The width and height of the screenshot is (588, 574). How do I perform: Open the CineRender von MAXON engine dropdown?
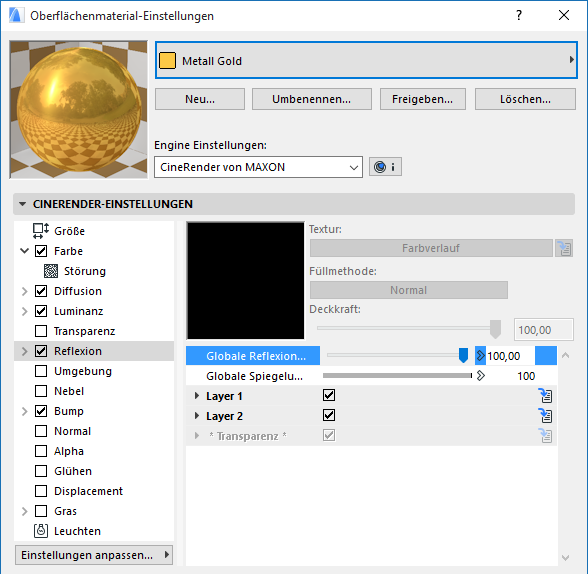258,167
